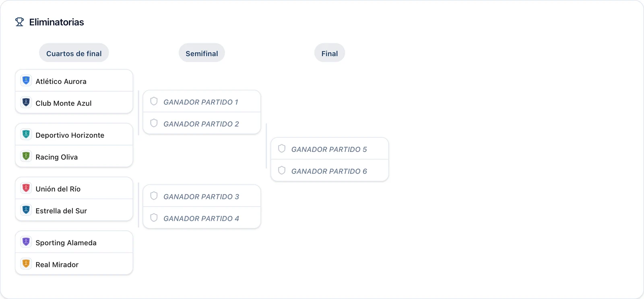Click Racing Oliva's green crest icon
644x299 pixels.
coord(26,156)
